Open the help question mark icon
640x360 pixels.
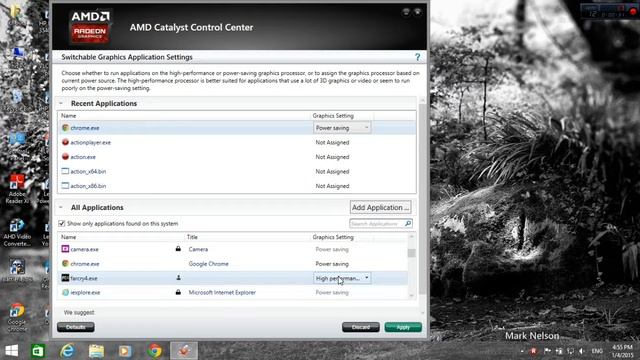pos(417,57)
